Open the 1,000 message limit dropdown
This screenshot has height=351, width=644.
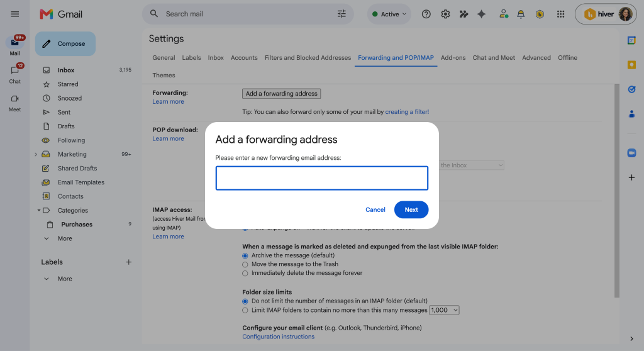tap(444, 310)
